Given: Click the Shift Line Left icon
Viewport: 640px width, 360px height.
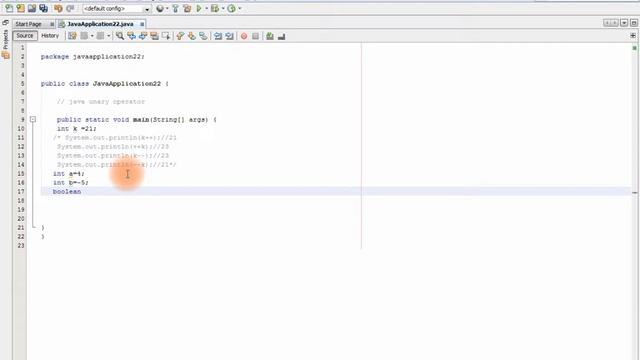Looking at the screenshot, I should pyautogui.click(x=218, y=36).
